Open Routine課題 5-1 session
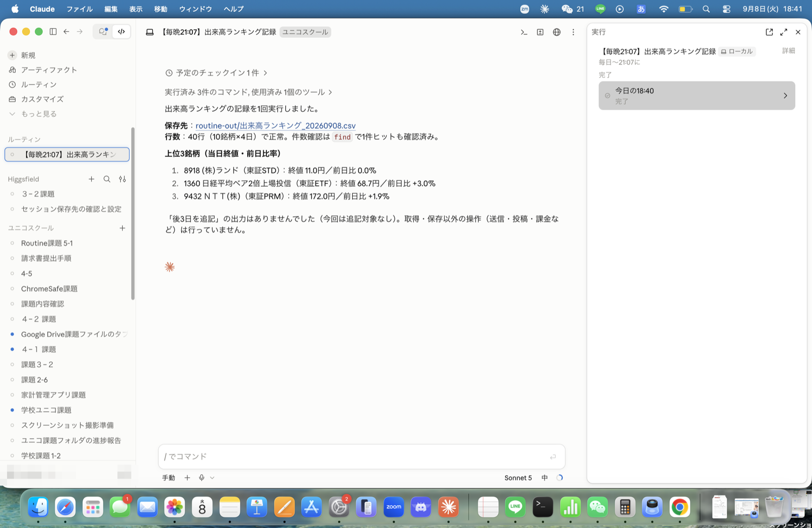This screenshot has height=528, width=812. pyautogui.click(x=47, y=243)
